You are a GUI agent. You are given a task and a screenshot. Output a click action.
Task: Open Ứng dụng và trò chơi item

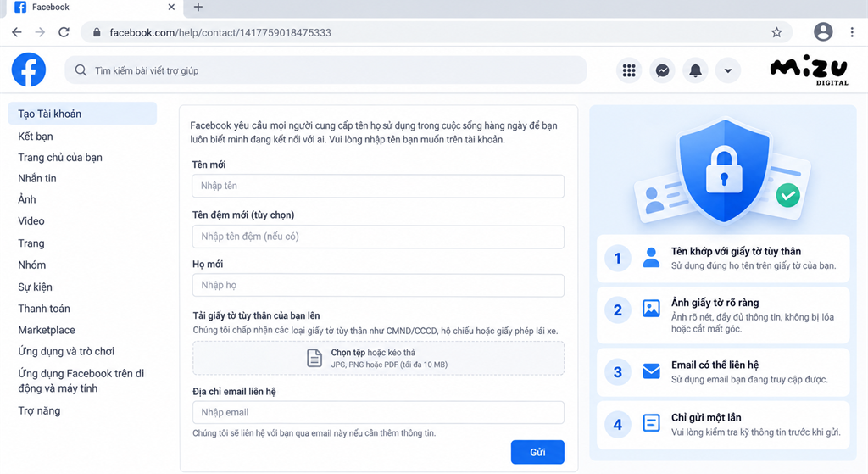[66, 351]
